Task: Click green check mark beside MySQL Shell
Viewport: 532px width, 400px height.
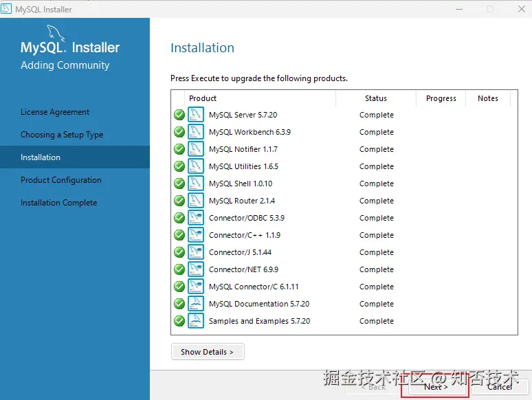Action: click(179, 184)
